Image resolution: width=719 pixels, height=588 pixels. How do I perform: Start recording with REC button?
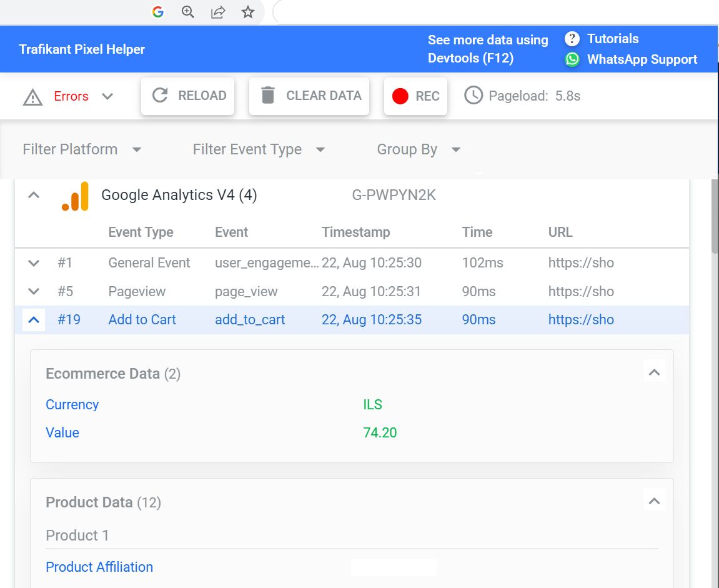pos(415,96)
